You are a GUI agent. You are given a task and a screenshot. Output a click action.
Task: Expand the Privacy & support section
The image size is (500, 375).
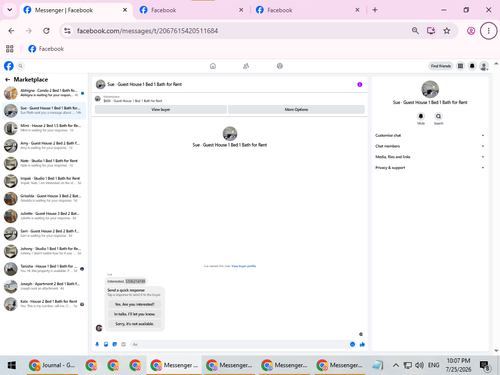[x=429, y=167]
